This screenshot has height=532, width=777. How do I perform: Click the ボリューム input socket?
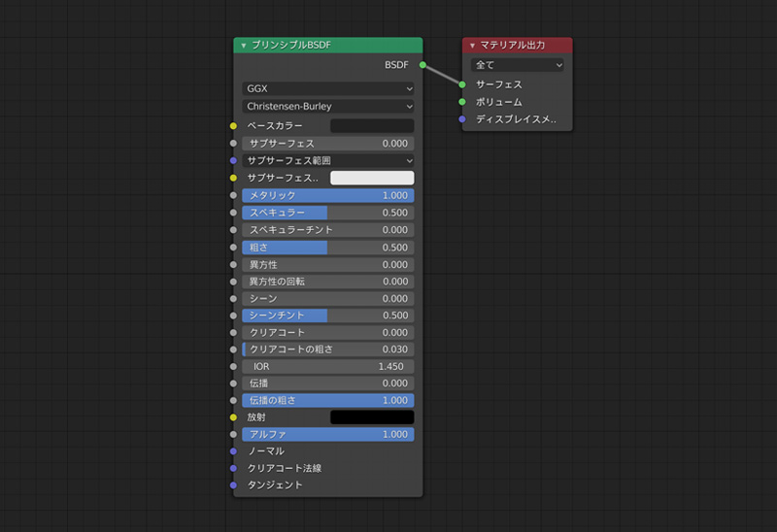coord(462,102)
